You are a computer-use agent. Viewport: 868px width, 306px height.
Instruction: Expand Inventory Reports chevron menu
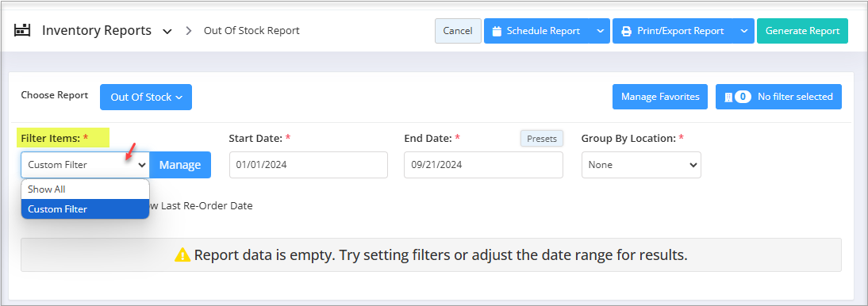point(167,32)
